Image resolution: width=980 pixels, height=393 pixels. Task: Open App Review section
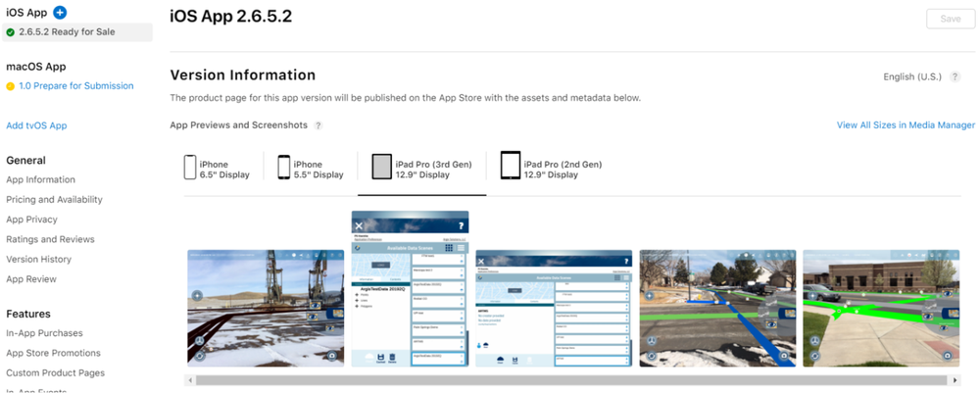click(x=31, y=279)
